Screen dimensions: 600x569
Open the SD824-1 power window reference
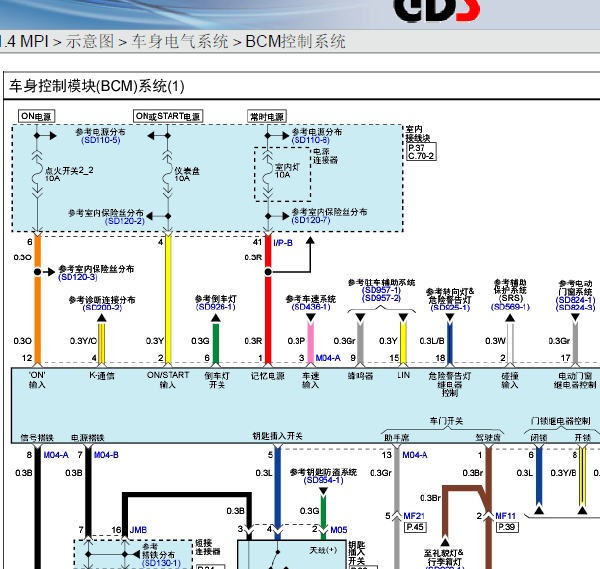click(x=576, y=300)
